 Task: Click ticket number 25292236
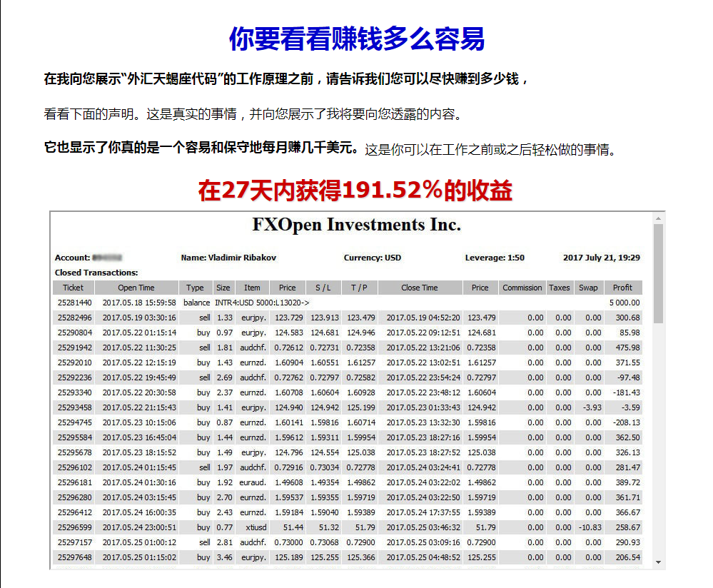(74, 378)
